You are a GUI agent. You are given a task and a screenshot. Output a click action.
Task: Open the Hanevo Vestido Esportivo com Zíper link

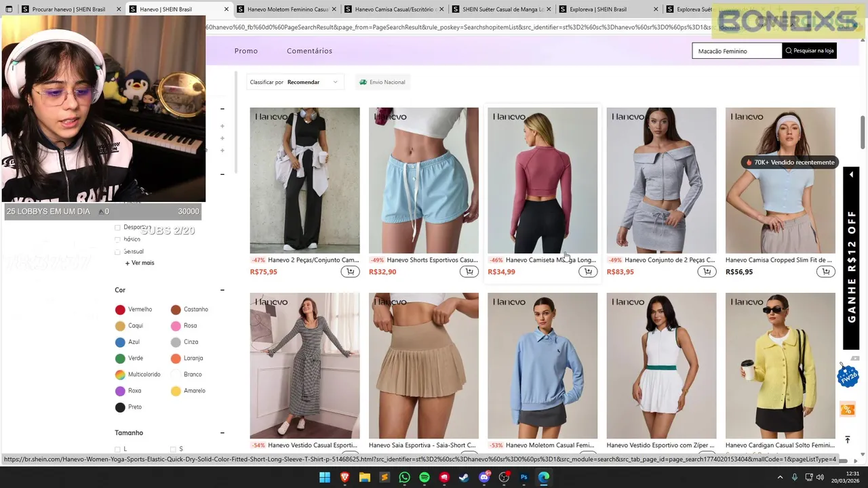click(x=660, y=445)
